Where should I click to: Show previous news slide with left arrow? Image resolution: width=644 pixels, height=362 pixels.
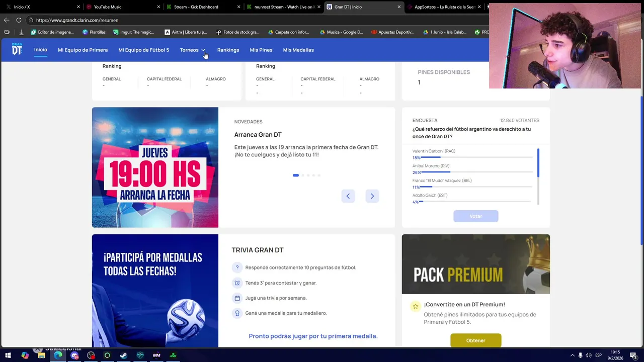point(348,196)
